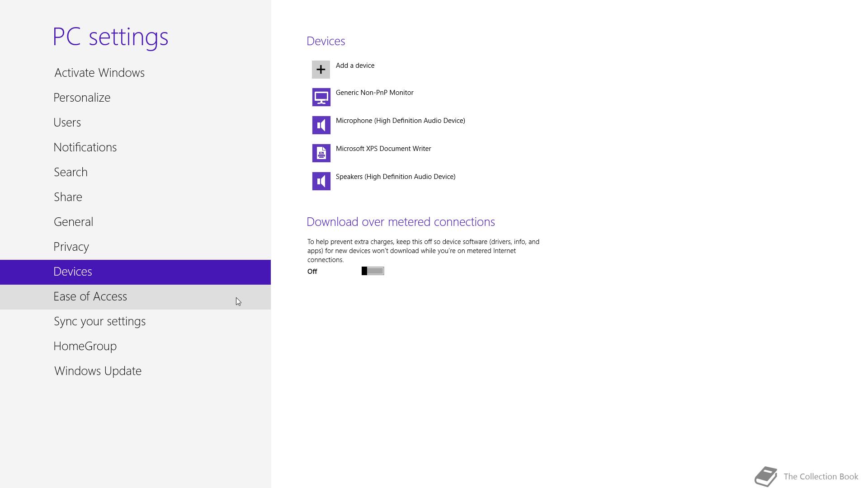Toggle download over metered connections switch
The width and height of the screenshot is (868, 488).
(x=373, y=271)
